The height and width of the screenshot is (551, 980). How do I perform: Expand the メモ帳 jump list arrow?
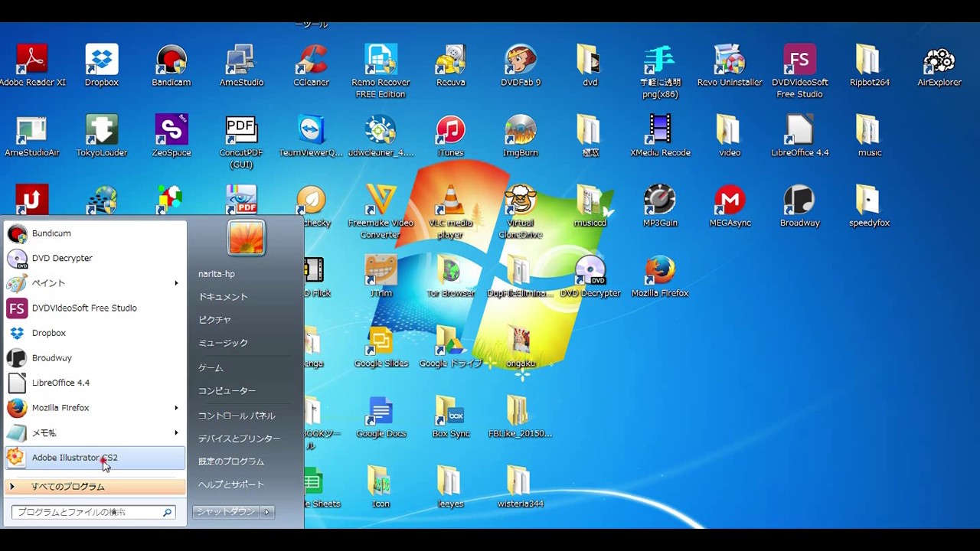176,432
